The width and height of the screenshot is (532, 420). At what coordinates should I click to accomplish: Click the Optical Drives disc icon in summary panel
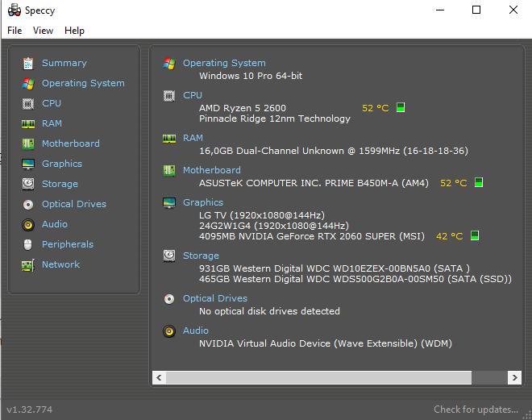(x=169, y=299)
